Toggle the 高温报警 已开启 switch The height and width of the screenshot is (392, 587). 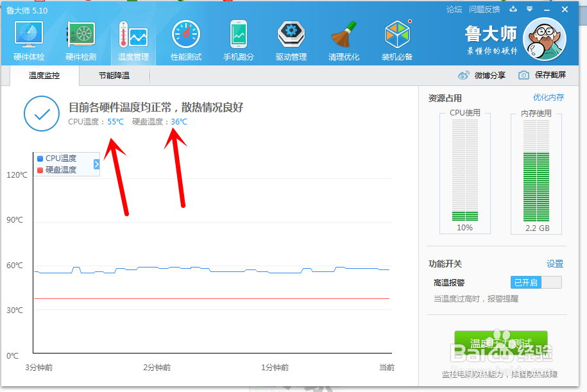click(536, 282)
